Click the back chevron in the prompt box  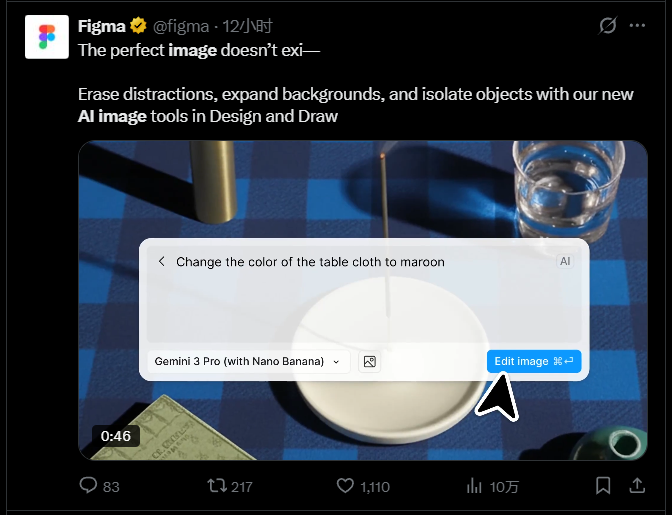pyautogui.click(x=161, y=262)
